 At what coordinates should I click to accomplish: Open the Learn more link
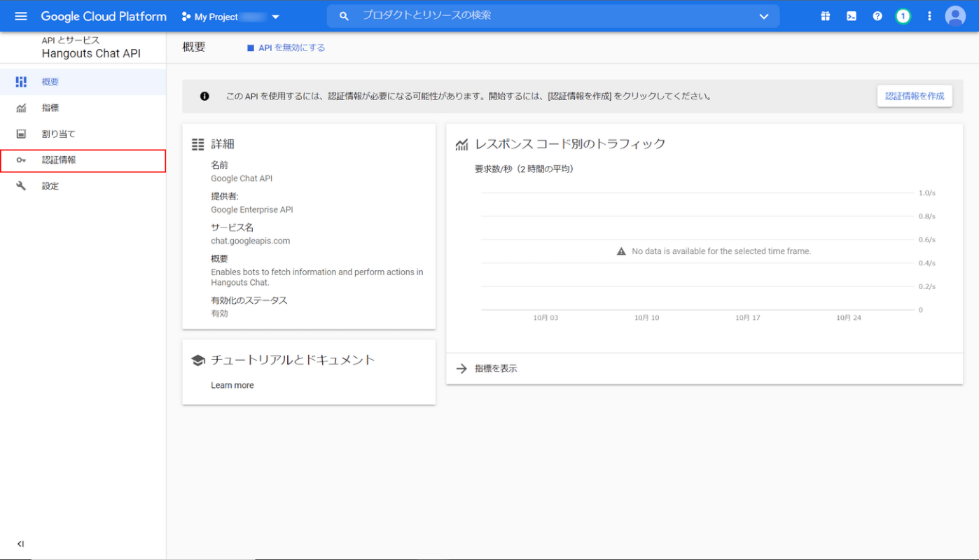click(x=232, y=385)
